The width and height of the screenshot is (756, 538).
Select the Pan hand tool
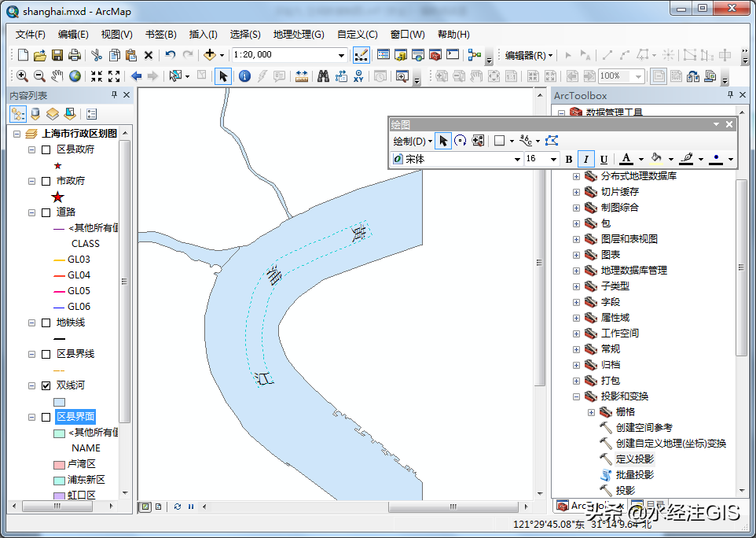pyautogui.click(x=57, y=76)
